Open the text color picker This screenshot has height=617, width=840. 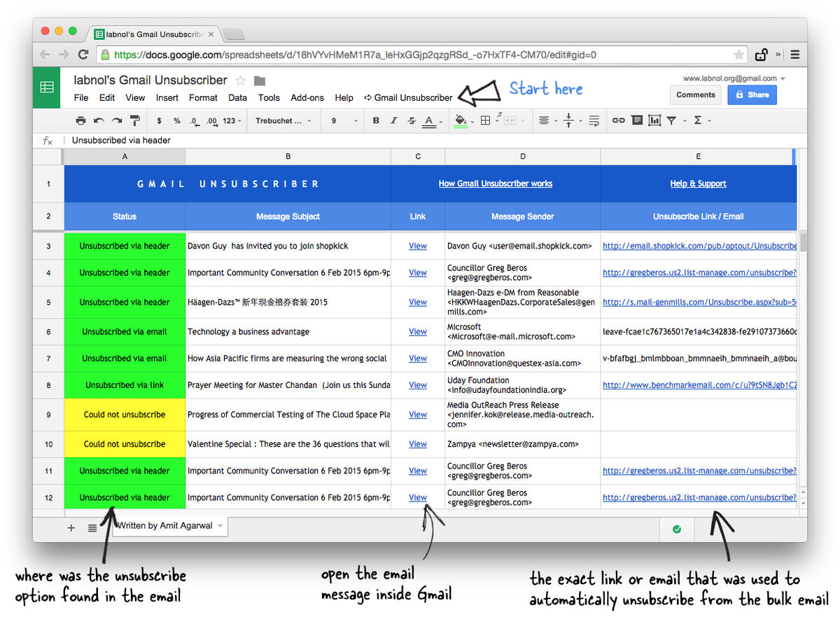[x=430, y=121]
